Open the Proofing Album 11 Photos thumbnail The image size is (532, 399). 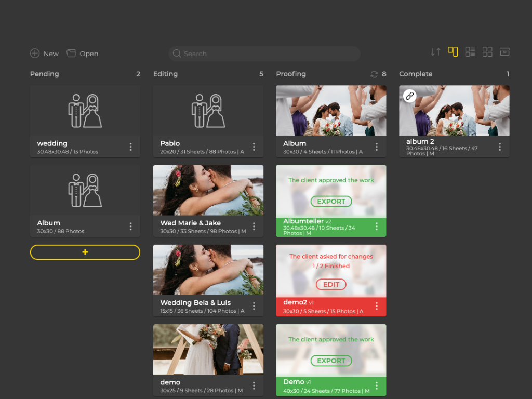click(x=331, y=111)
